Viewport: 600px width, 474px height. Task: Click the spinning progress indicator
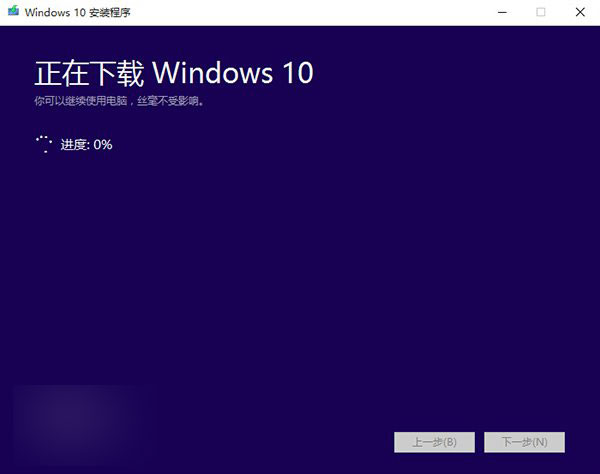coord(44,144)
